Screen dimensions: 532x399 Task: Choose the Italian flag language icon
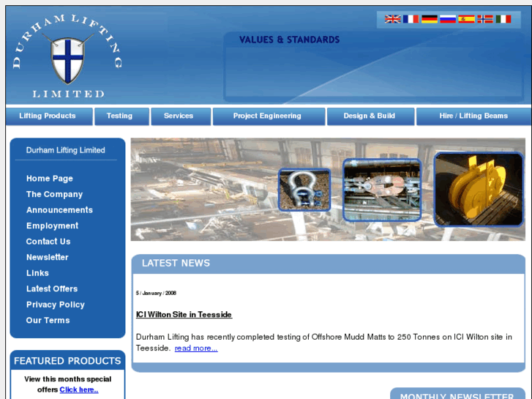(503, 19)
